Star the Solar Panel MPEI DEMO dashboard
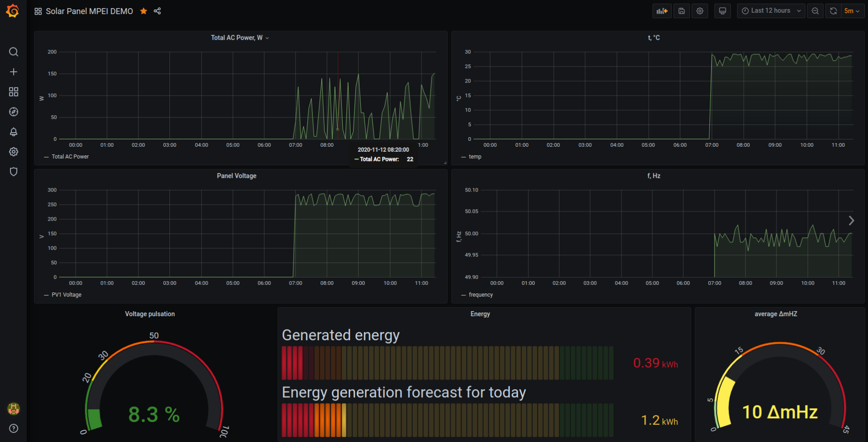 pyautogui.click(x=144, y=11)
